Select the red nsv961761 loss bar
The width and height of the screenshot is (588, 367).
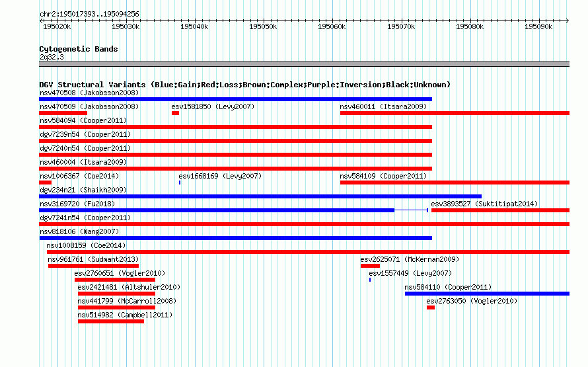(93, 266)
